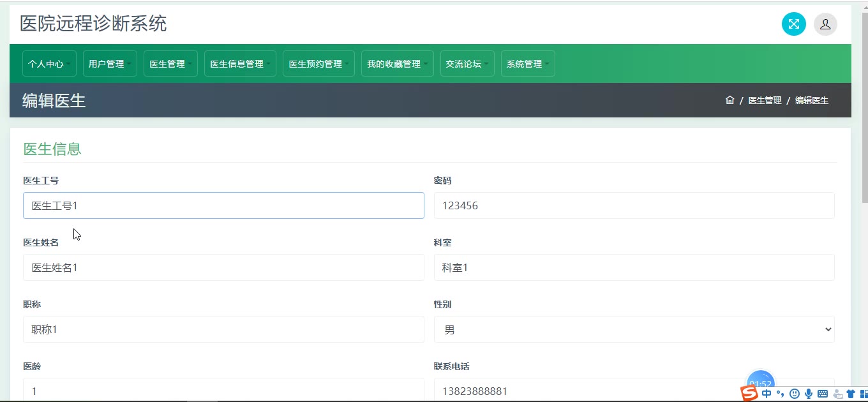This screenshot has width=868, height=402.
Task: Toggle fullscreen with the cyan expand icon
Action: (x=793, y=24)
